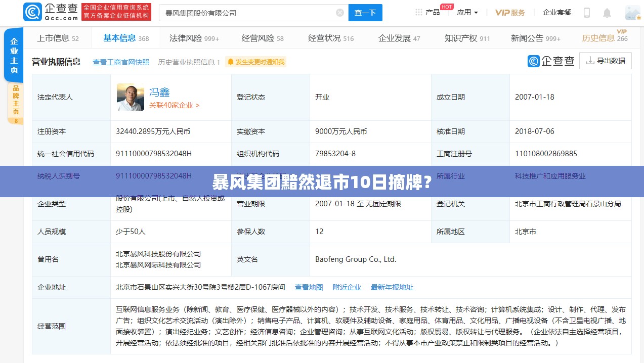
Task: Click former name 北京暴风网际科技有限公司
Action: click(x=158, y=265)
